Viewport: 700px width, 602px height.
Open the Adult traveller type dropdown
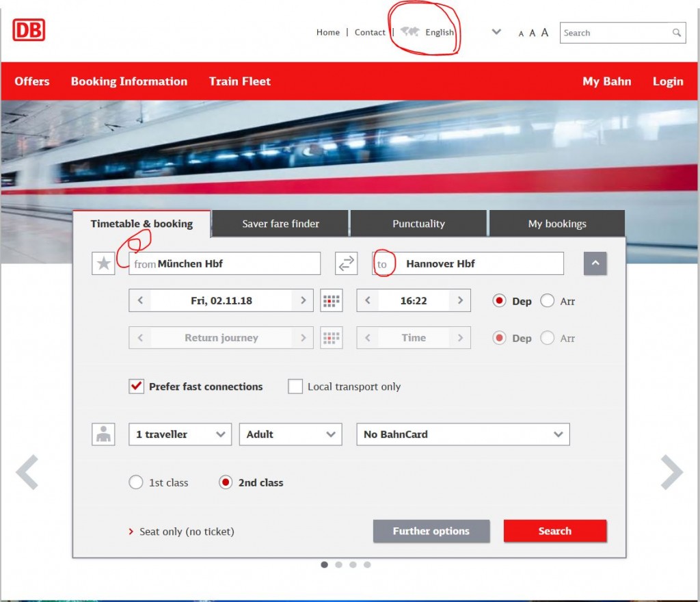[x=291, y=434]
